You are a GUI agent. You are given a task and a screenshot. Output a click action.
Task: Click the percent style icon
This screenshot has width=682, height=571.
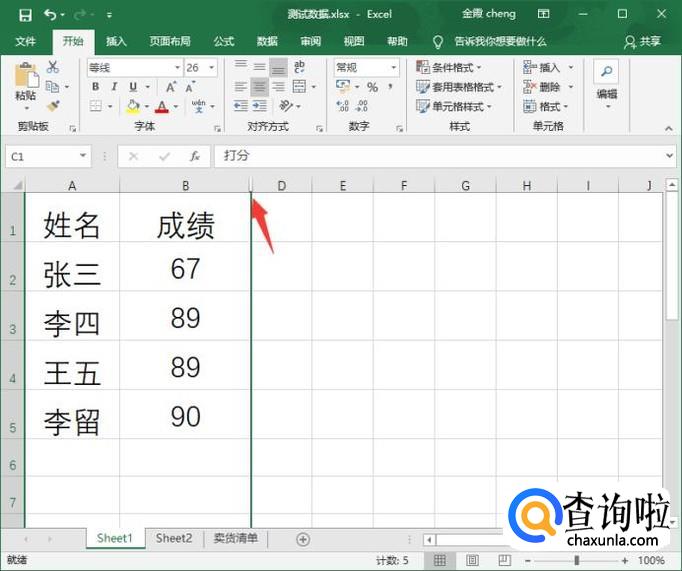click(x=372, y=87)
